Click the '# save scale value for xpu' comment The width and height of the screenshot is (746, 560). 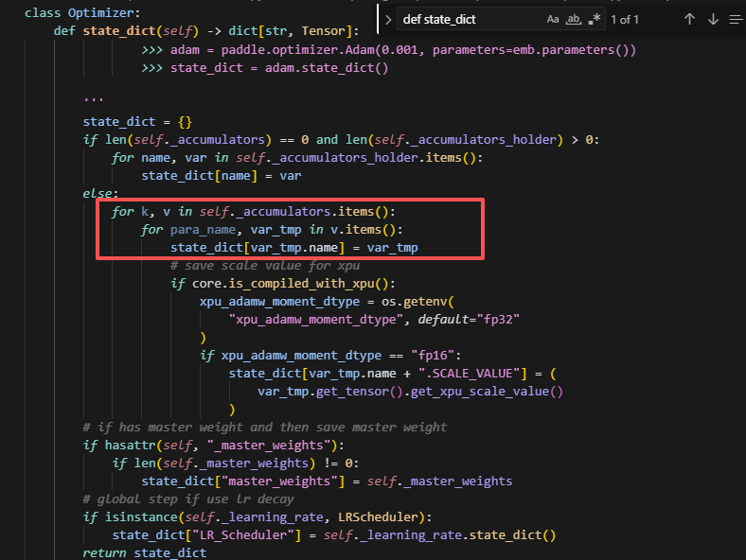coord(265,265)
